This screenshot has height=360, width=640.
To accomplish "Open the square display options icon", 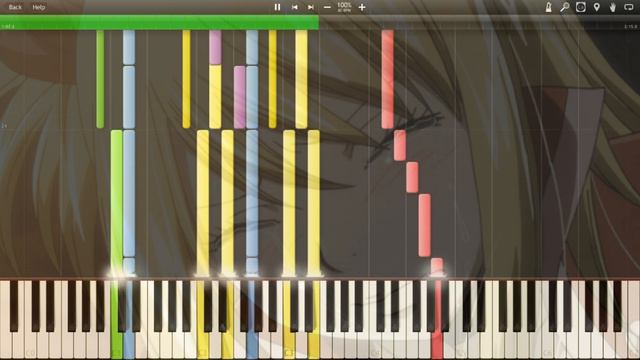I will coord(580,7).
